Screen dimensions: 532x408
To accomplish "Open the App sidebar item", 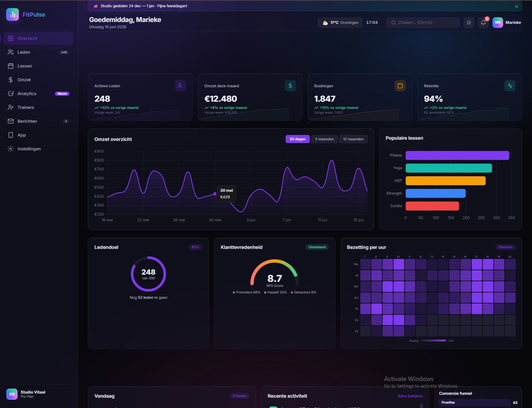I will (39, 135).
